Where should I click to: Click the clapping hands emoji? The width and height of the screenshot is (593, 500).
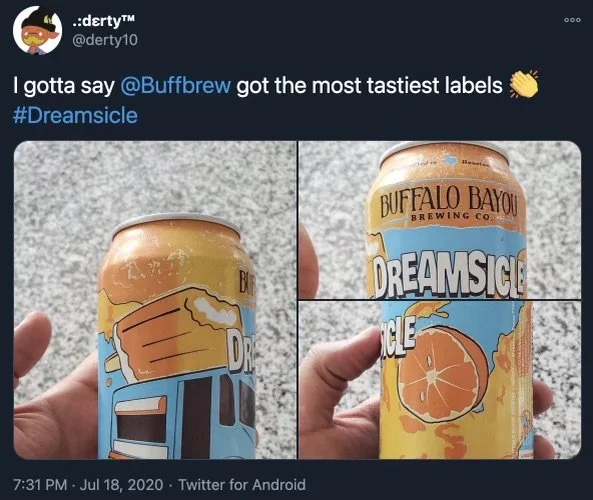pos(524,85)
